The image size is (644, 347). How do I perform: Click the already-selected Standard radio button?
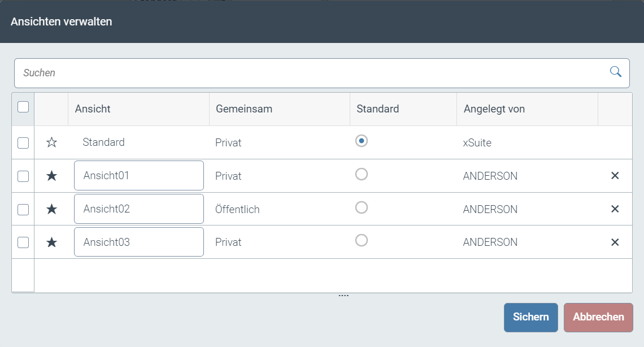[x=361, y=141]
